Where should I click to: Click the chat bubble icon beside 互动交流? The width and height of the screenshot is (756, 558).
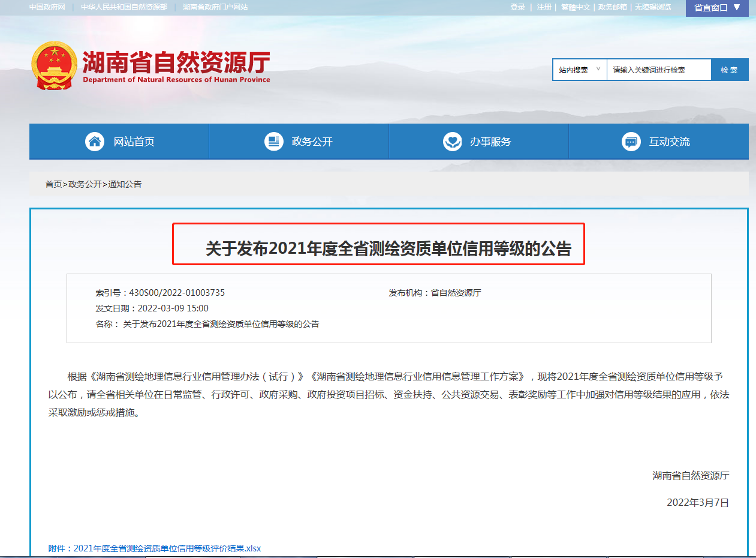(631, 142)
